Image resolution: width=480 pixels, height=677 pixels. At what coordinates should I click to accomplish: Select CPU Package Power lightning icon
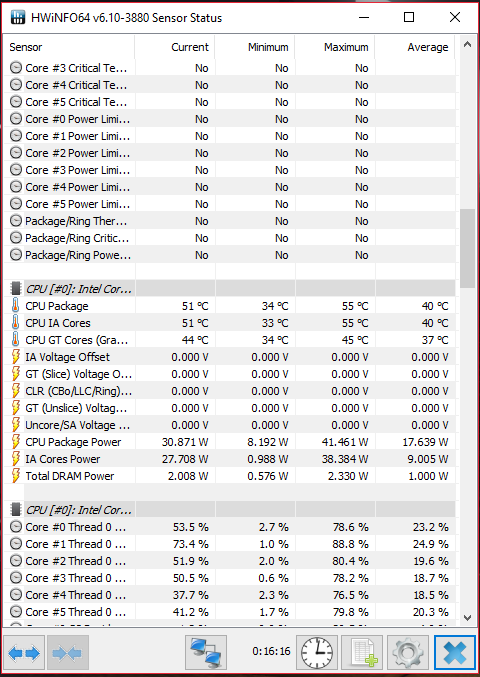point(16,442)
